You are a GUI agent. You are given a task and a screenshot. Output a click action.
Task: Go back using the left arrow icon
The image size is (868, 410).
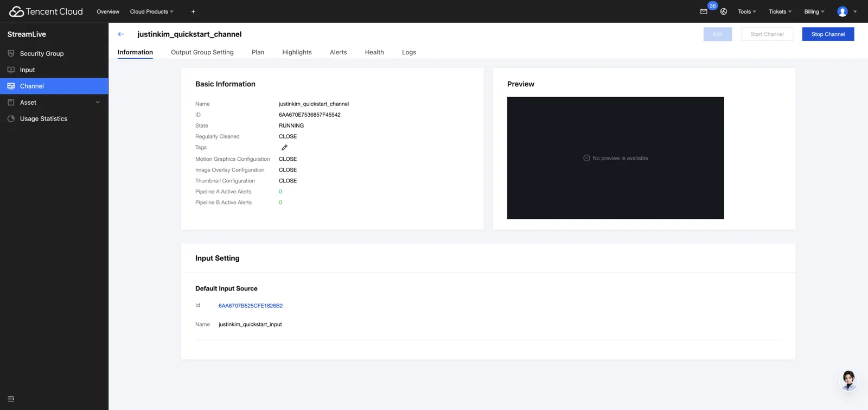pyautogui.click(x=121, y=34)
